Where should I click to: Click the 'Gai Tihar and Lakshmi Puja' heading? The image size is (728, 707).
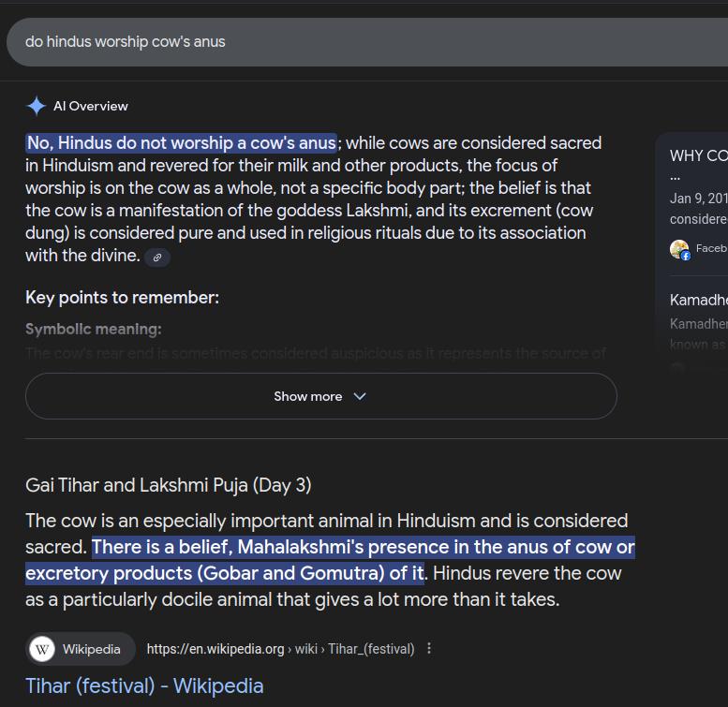point(169,485)
